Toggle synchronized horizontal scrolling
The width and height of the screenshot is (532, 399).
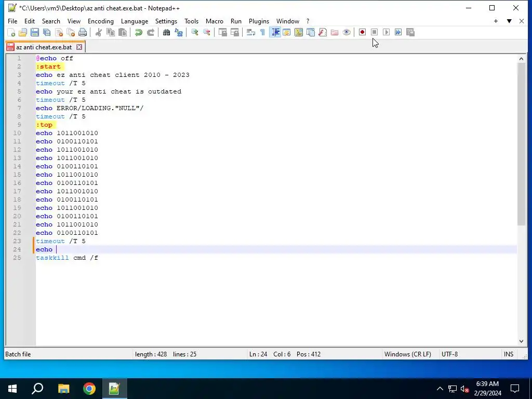[x=234, y=32]
